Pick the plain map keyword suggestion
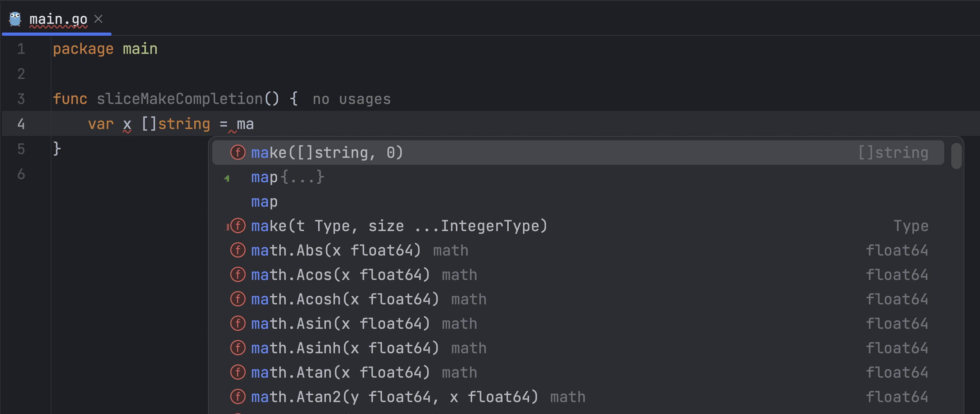This screenshot has height=414, width=980. (264, 202)
